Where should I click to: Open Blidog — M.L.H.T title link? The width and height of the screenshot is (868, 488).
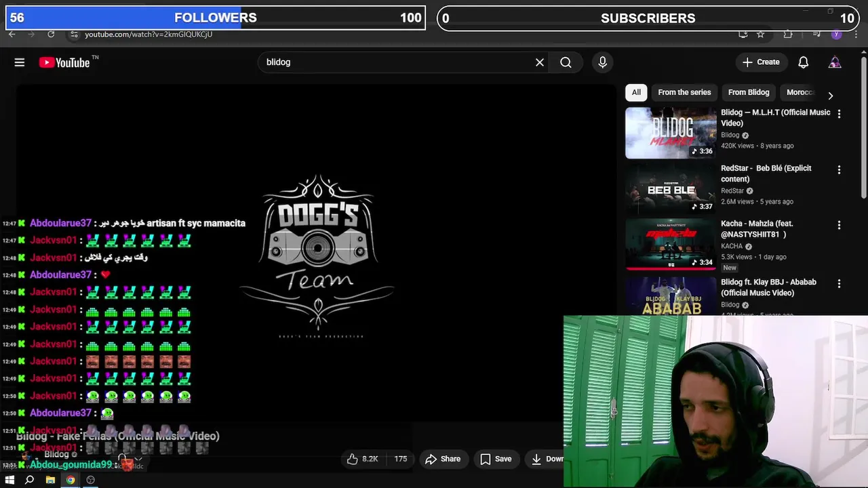click(775, 118)
